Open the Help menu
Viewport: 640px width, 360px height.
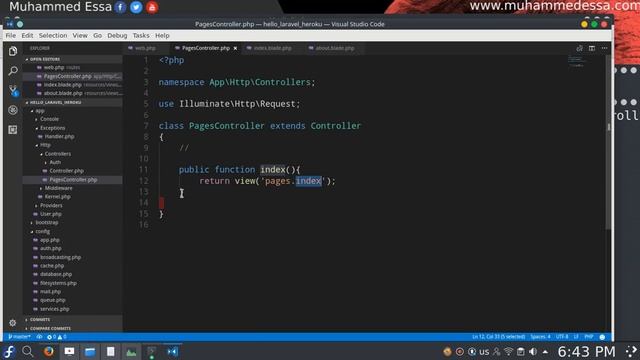[162, 36]
